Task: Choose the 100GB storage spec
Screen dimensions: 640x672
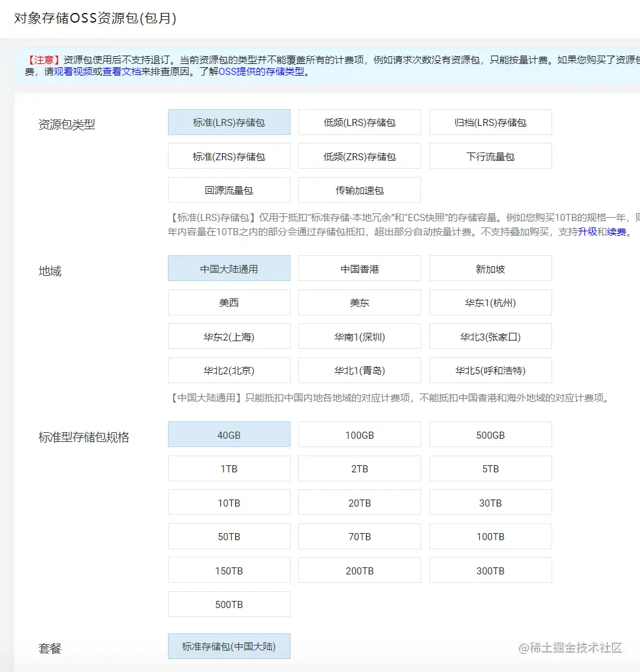Action: click(360, 435)
